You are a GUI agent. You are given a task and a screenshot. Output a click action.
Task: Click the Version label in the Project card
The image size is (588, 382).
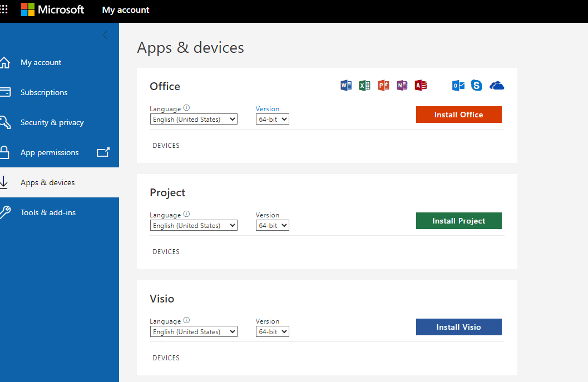268,215
